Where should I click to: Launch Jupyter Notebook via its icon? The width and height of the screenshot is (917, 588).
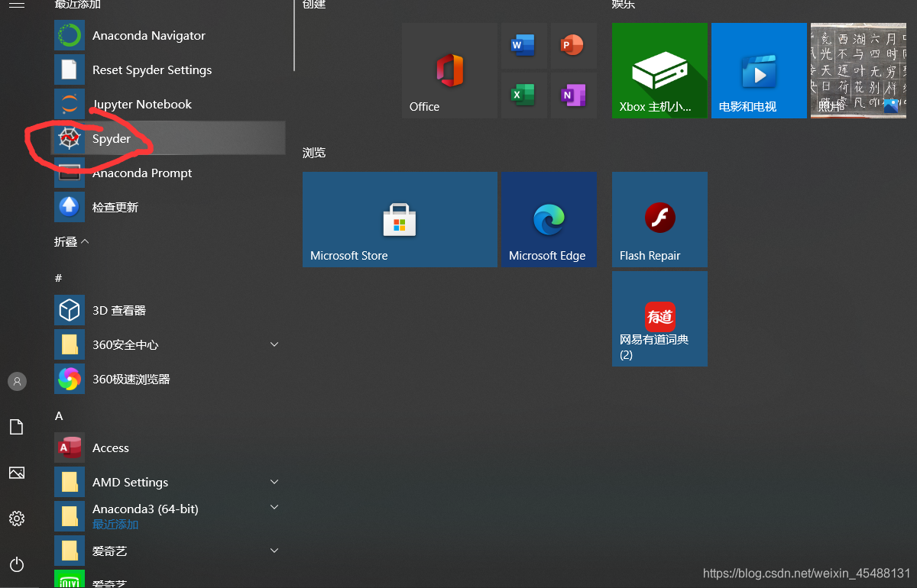click(x=69, y=104)
